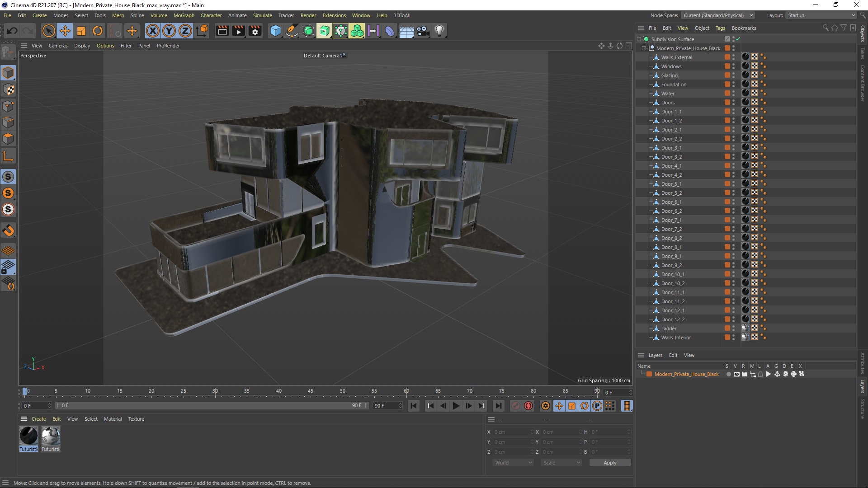Toggle layer lock icon in Layers panel

click(760, 374)
